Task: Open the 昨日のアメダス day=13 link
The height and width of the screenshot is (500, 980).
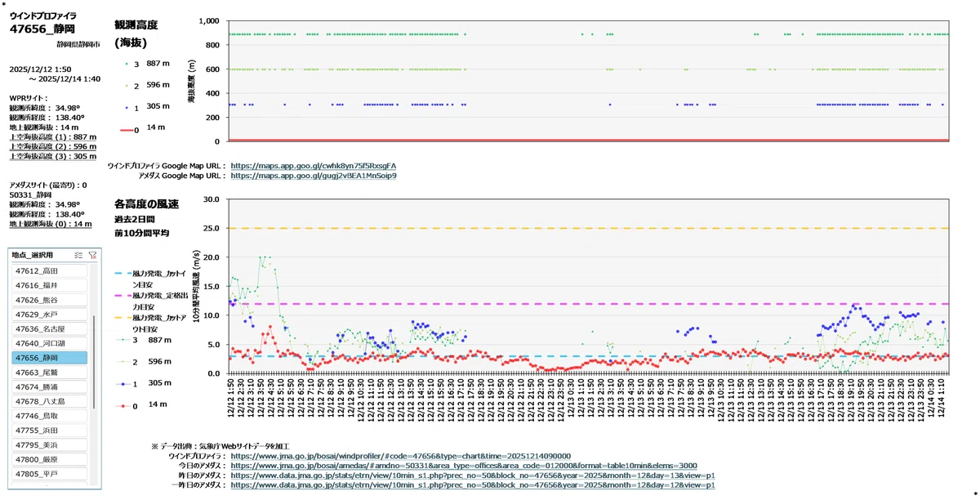Action: [473, 475]
